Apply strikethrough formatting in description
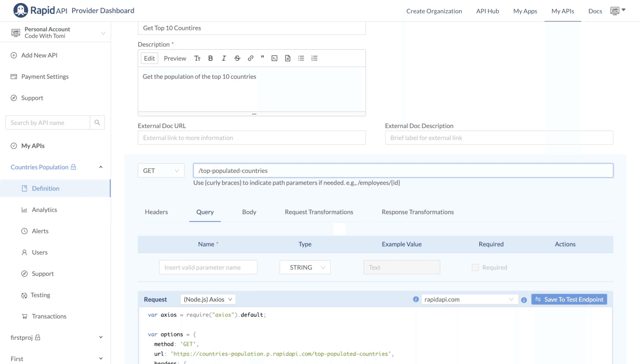Viewport: 640px width, 364px height. 237,58
